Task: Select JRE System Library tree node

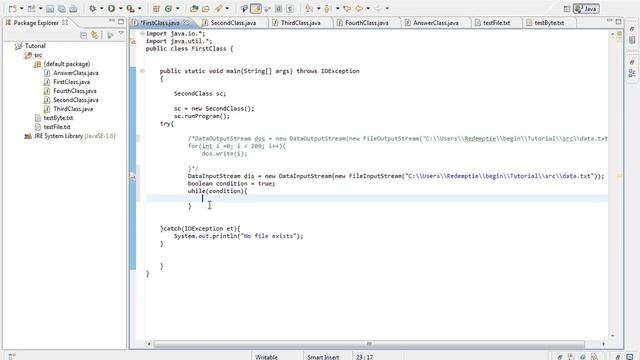Action: click(x=75, y=136)
